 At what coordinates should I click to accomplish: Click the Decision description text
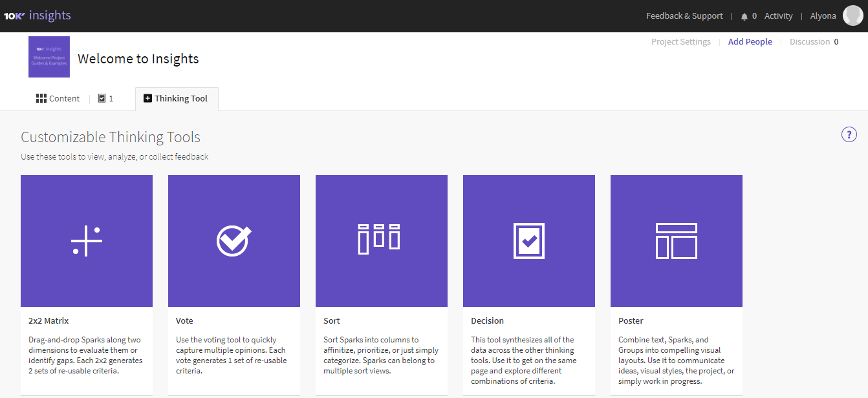(524, 361)
